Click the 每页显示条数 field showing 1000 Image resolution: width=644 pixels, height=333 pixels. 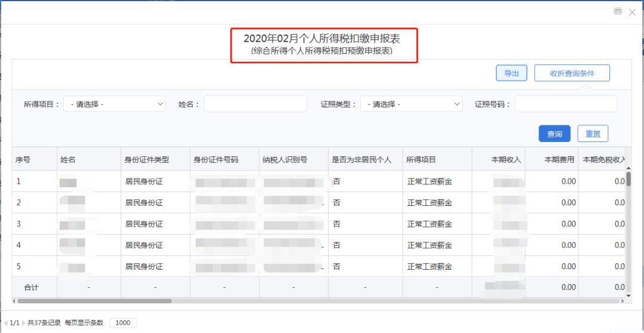[x=123, y=323]
